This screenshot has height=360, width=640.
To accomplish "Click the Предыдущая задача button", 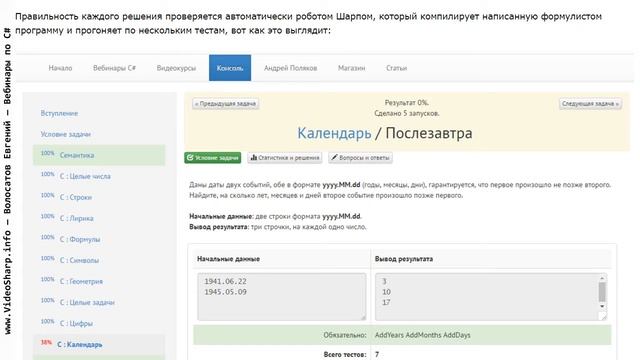I will (225, 104).
